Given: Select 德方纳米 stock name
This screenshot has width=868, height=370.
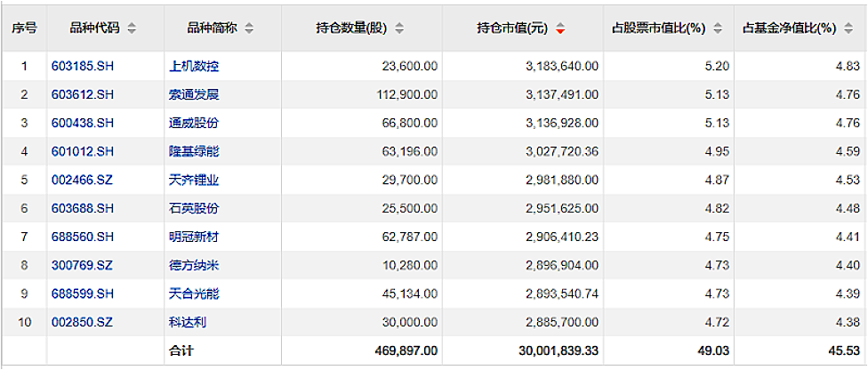Looking at the screenshot, I should [x=193, y=265].
